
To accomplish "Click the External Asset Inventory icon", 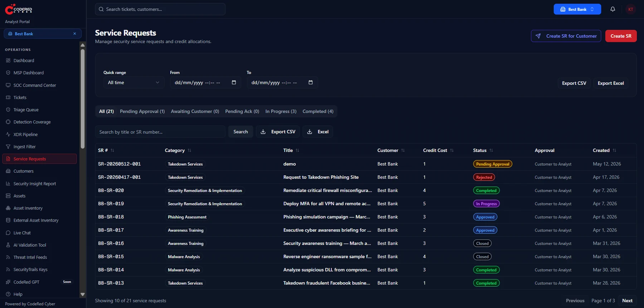I will coord(8,220).
